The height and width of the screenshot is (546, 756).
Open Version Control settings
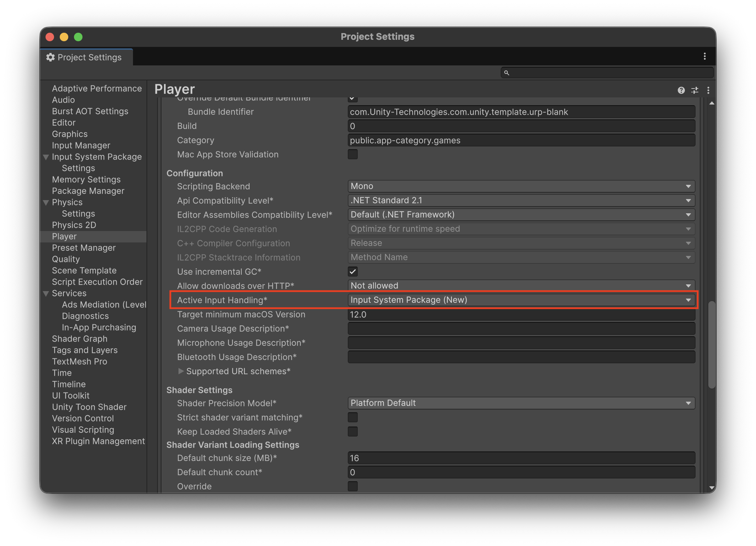[82, 418]
